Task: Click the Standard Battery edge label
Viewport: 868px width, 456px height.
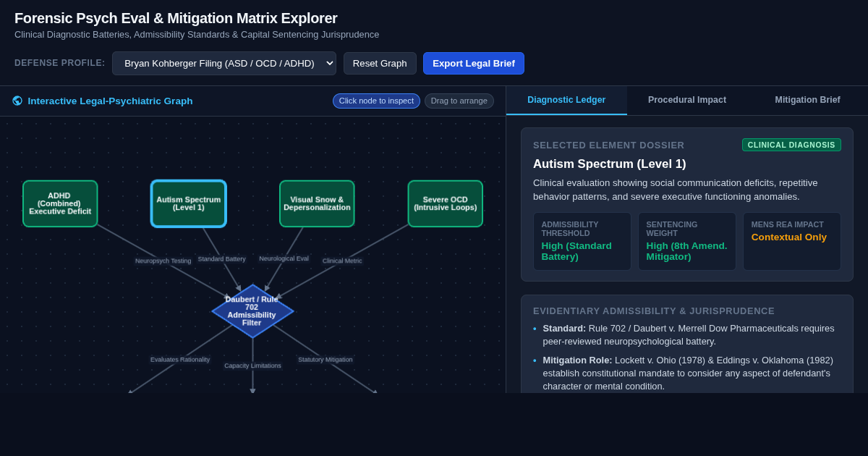Action: [x=222, y=258]
